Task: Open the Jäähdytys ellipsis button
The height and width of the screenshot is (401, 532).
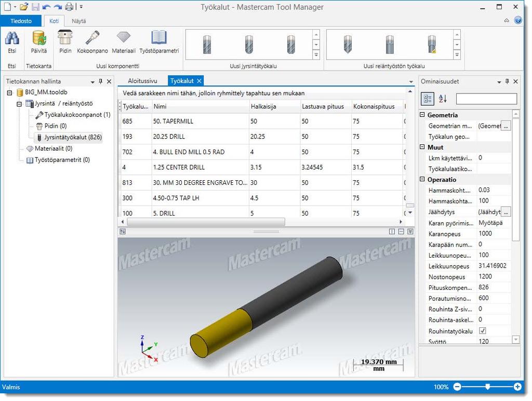Action: tap(506, 212)
